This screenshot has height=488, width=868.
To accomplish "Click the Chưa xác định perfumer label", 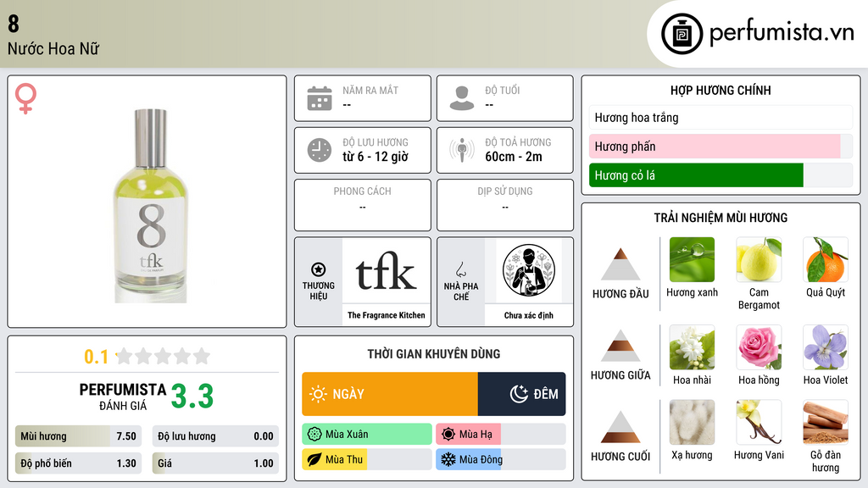I will [x=529, y=315].
